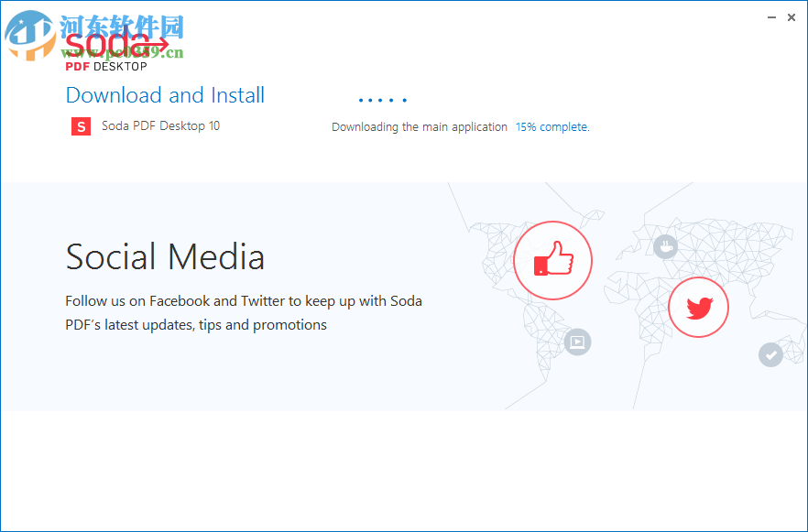Viewport: 808px width, 532px height.
Task: Click "PDF's latest updates, tips and promotions" line
Action: click(x=196, y=325)
